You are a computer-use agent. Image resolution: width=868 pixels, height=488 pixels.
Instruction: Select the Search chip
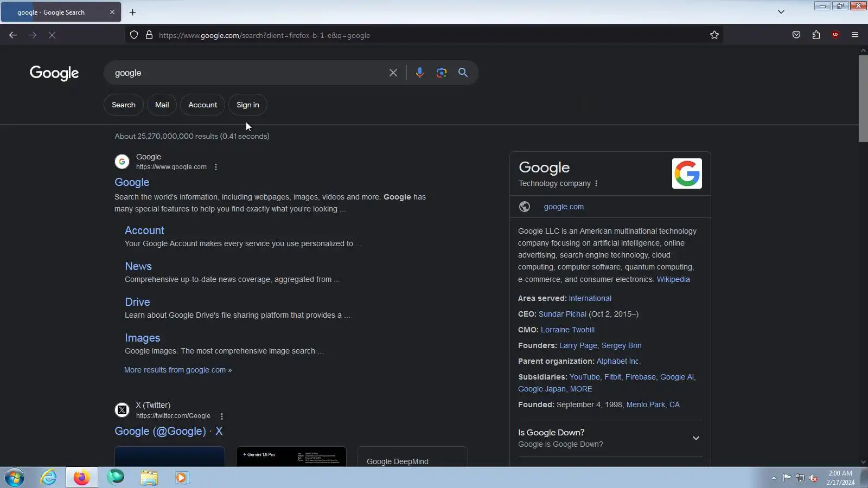click(124, 105)
